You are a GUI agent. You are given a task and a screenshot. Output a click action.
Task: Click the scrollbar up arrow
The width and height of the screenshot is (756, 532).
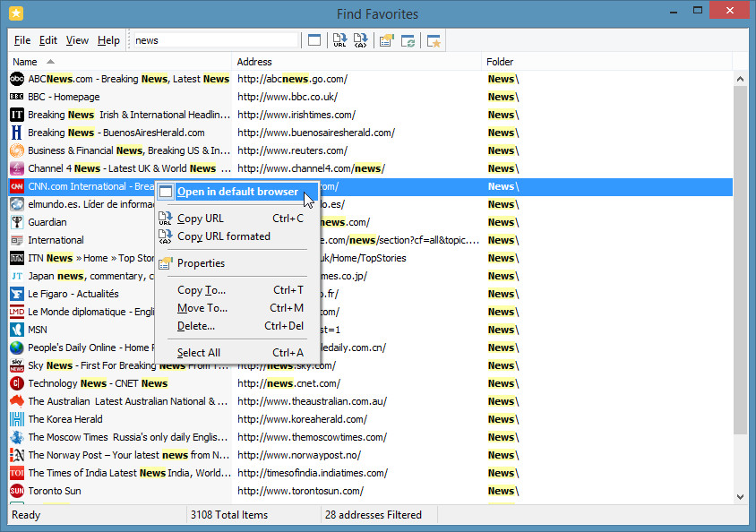click(741, 79)
